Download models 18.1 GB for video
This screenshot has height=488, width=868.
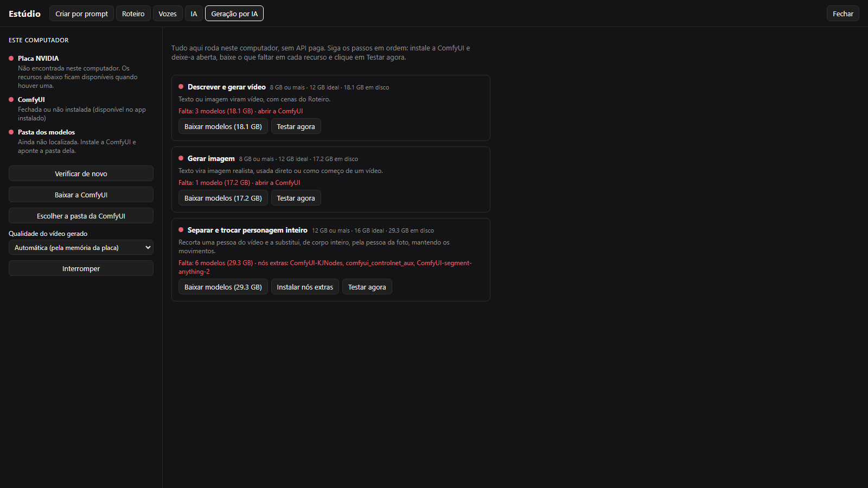(x=223, y=126)
